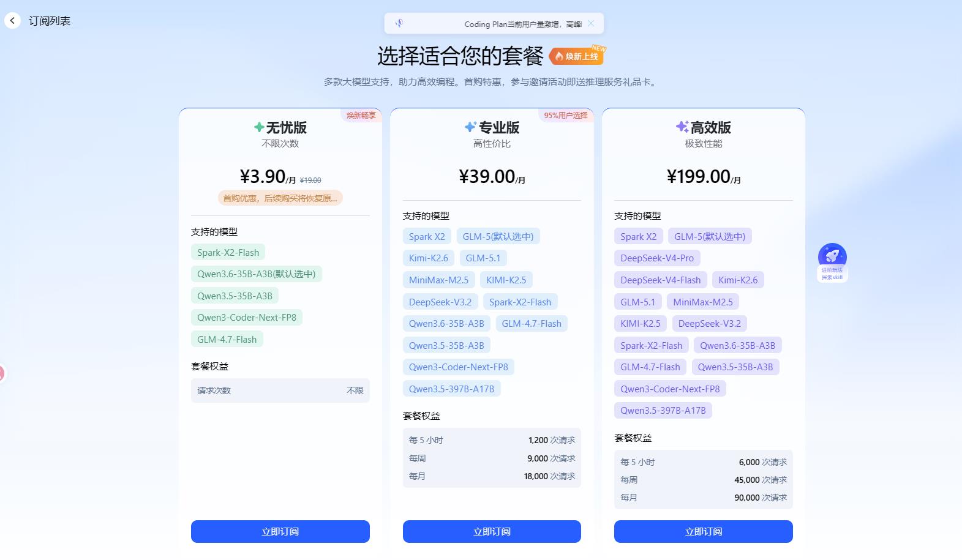Select KIMI-K2.5 in the 专业版 card

[x=506, y=280]
